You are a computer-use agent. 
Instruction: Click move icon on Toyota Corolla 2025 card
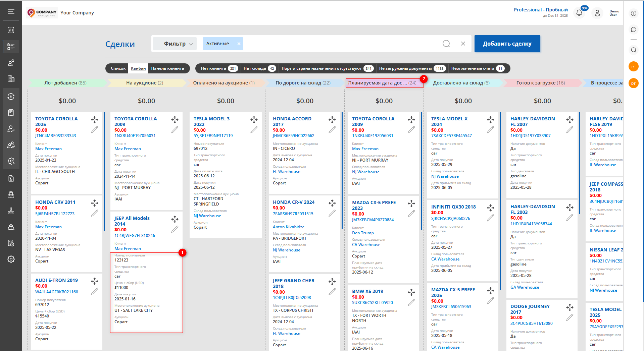click(95, 120)
